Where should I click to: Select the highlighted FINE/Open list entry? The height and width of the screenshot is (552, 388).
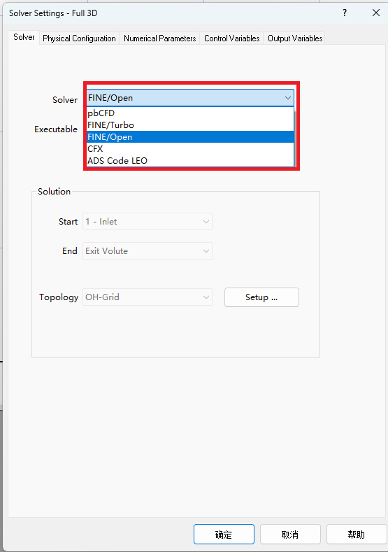(190, 137)
